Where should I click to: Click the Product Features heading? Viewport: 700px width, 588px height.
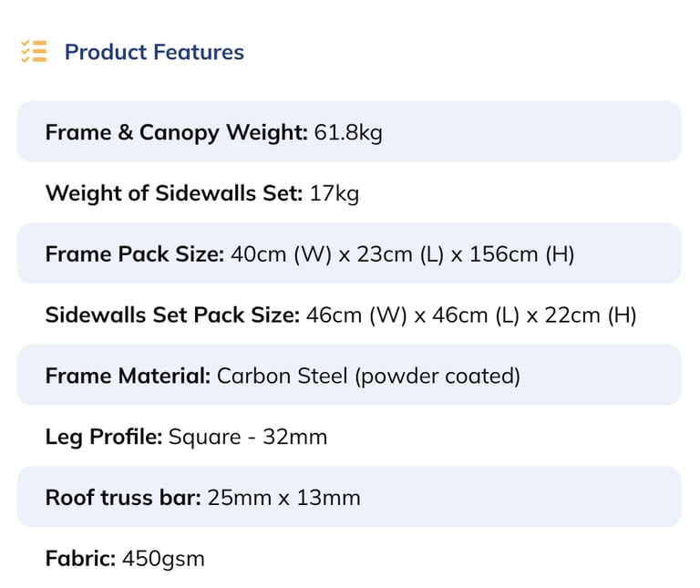(154, 52)
